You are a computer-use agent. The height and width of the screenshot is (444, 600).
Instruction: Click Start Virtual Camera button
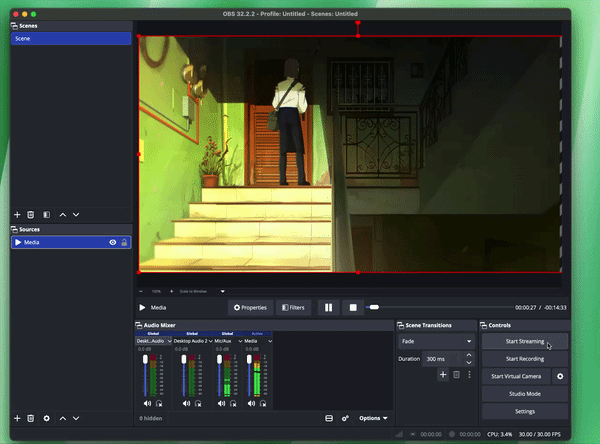[516, 376]
